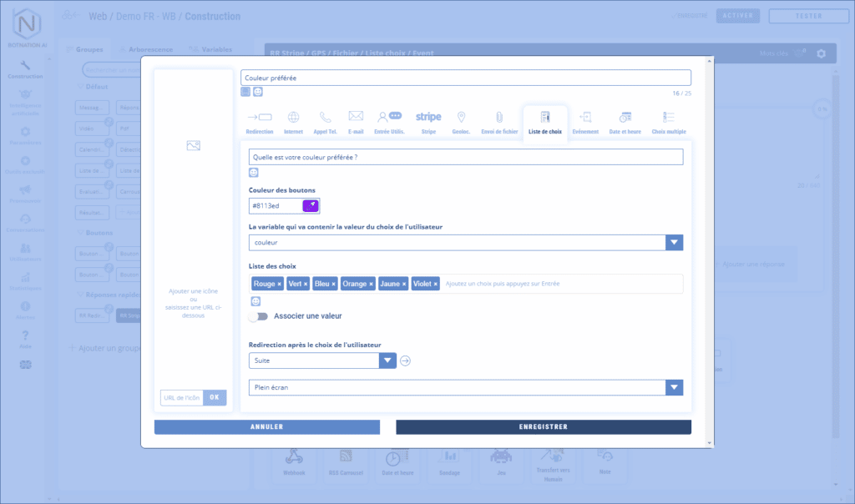
Task: Open the couleur variable dropdown
Action: pyautogui.click(x=674, y=242)
